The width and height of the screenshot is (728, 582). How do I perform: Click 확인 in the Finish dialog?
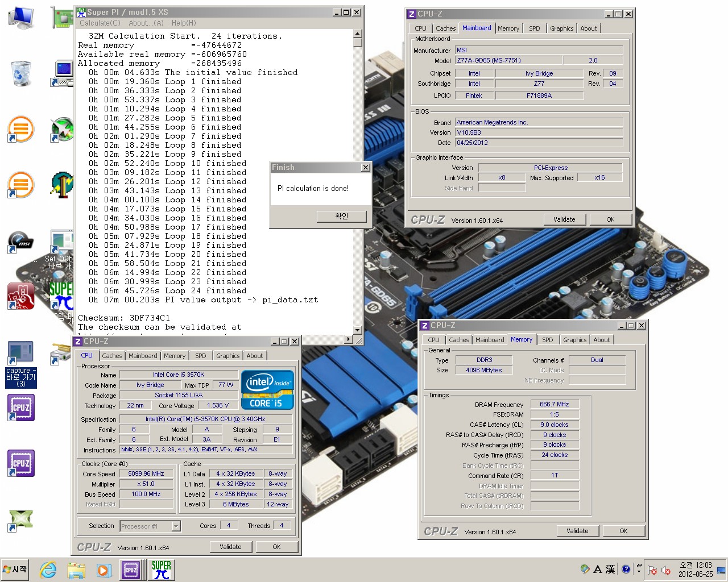click(x=341, y=216)
